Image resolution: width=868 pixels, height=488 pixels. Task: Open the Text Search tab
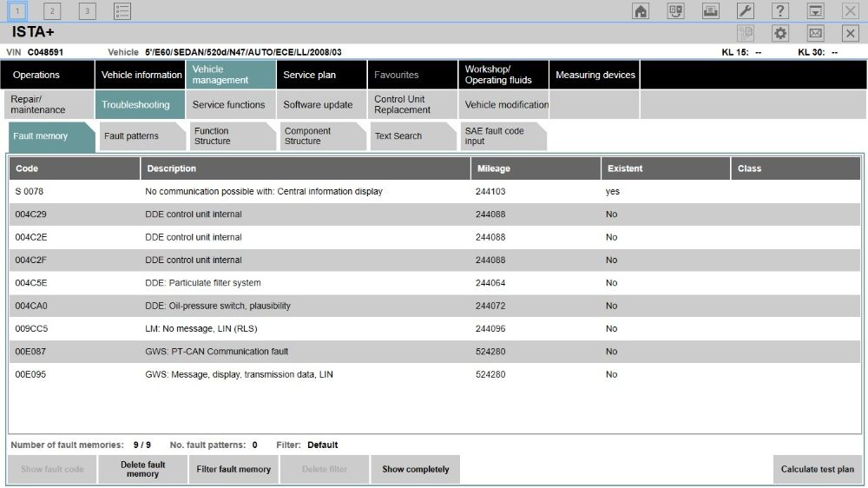[x=398, y=136]
